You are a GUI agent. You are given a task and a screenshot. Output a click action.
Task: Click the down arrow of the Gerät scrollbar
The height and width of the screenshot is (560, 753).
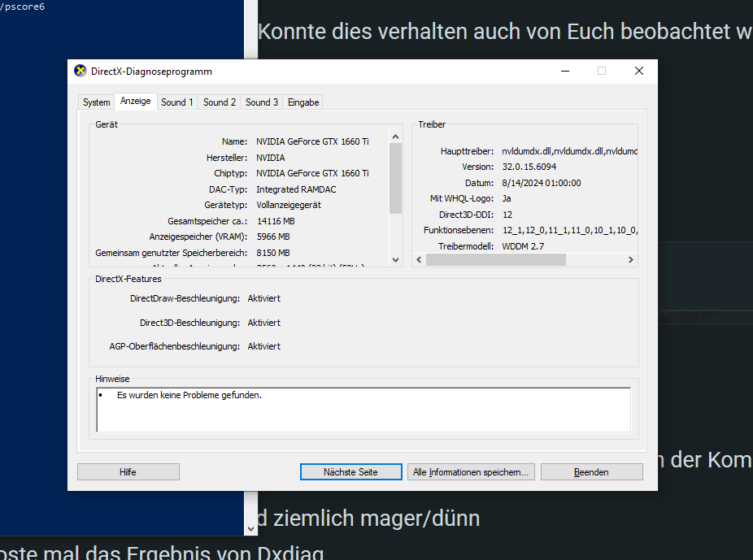[x=395, y=260]
